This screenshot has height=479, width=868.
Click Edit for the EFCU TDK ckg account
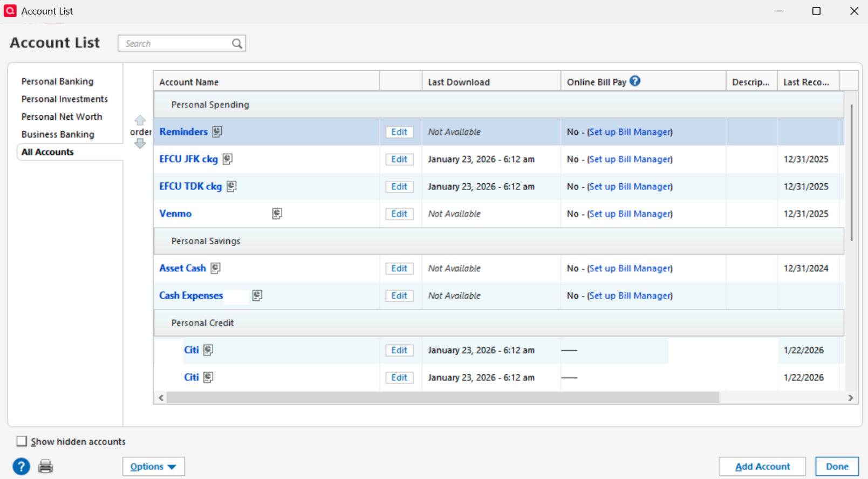pyautogui.click(x=399, y=187)
